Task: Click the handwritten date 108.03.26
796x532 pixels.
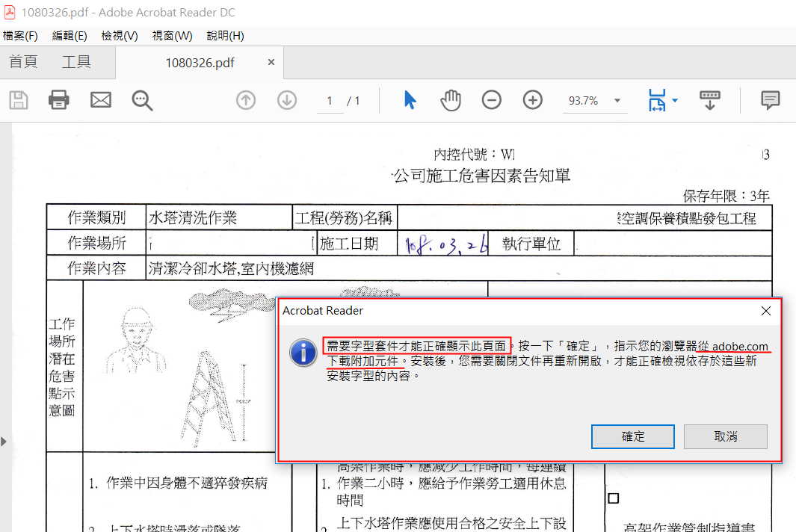Action: 445,244
